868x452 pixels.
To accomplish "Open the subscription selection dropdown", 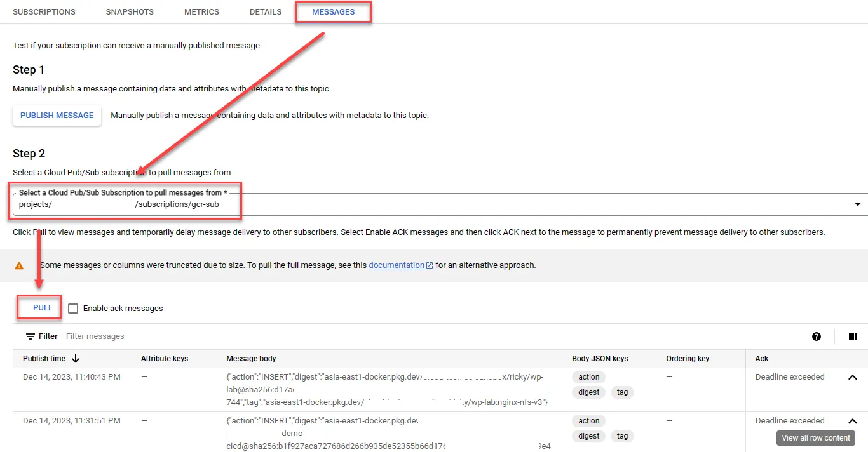I will point(440,204).
